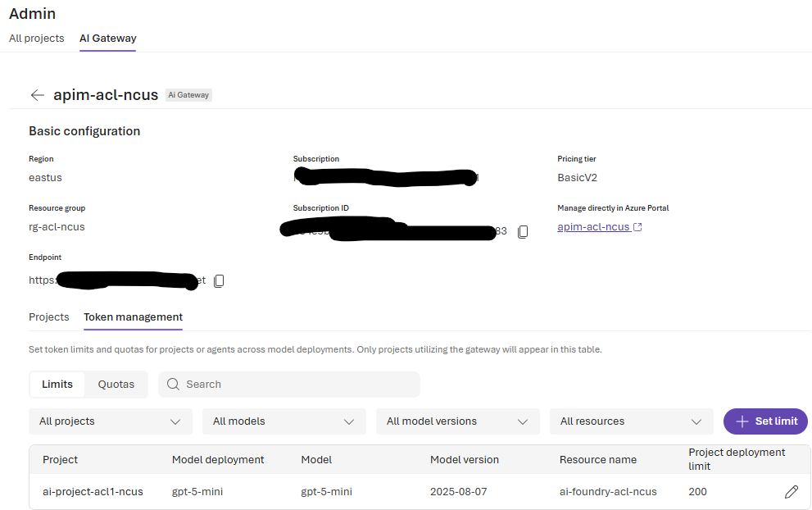This screenshot has height=510, width=812.
Task: Edit the ai-project-acl1-ncus limit with pencil icon
Action: point(792,492)
